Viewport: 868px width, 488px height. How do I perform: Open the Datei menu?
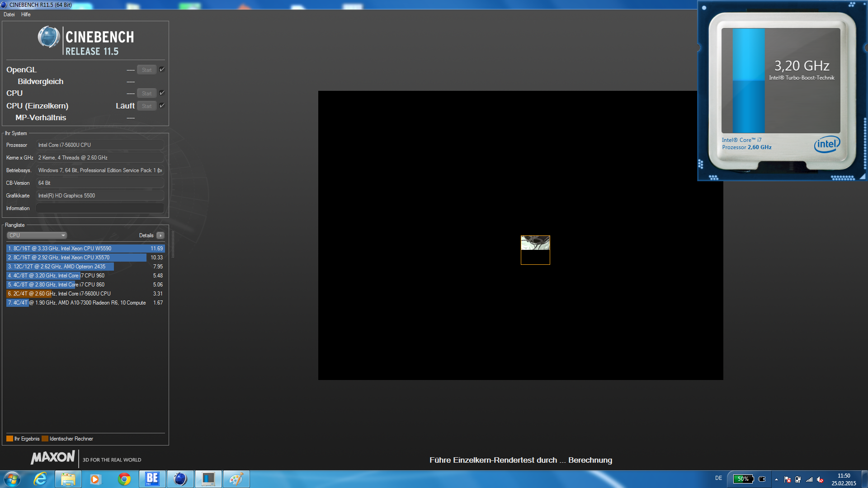point(9,14)
